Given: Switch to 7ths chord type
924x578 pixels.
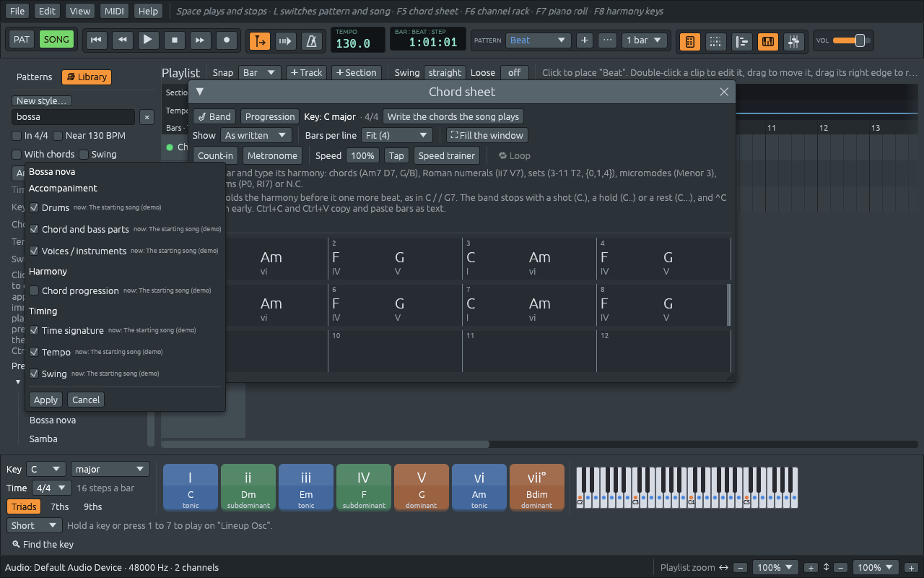Looking at the screenshot, I should pos(60,506).
